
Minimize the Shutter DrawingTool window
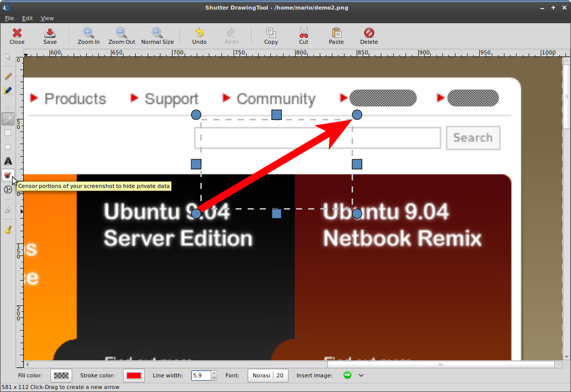542,8
